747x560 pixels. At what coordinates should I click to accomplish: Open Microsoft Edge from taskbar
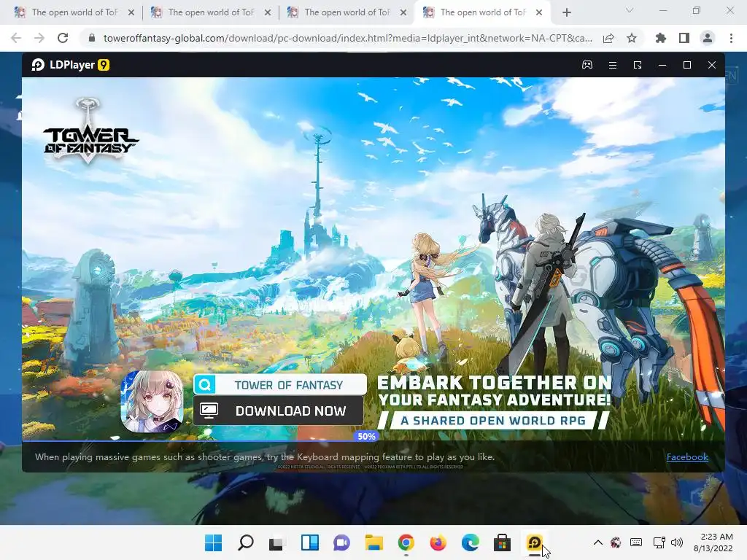[471, 542]
